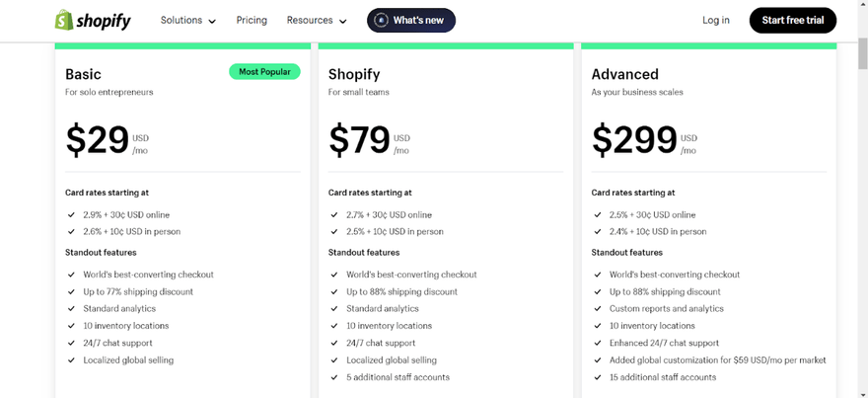Image resolution: width=868 pixels, height=398 pixels.
Task: Select the Shopify plan title
Action: click(x=354, y=74)
